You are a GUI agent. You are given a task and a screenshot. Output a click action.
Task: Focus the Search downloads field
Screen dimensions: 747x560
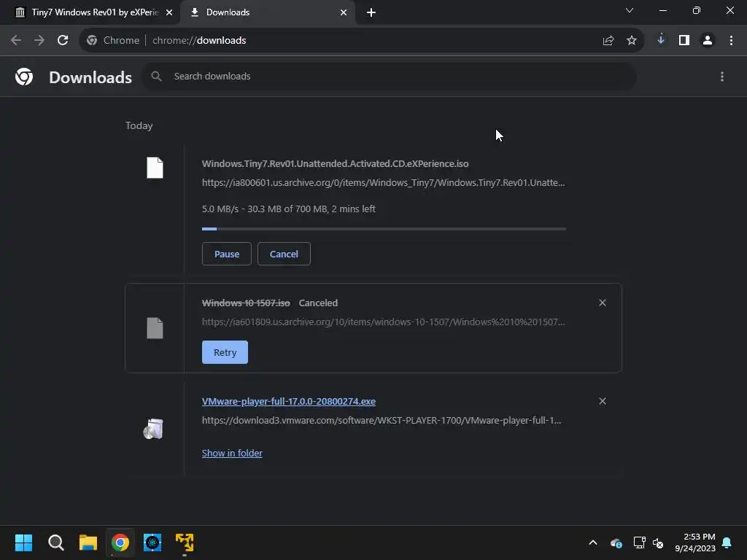[390, 76]
